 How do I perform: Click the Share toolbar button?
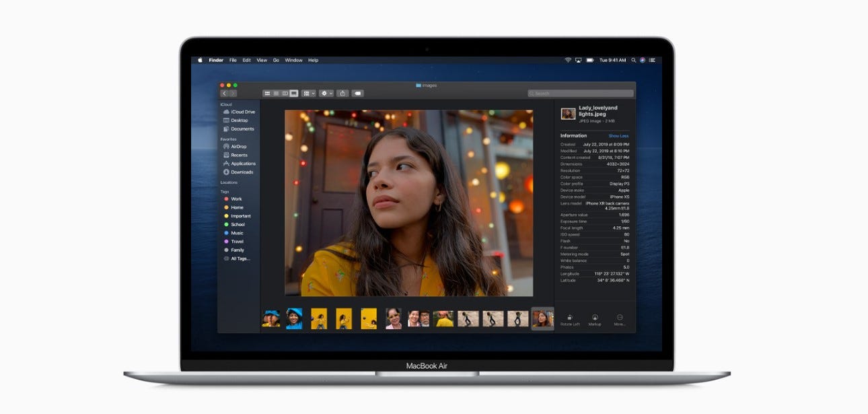pyautogui.click(x=342, y=94)
